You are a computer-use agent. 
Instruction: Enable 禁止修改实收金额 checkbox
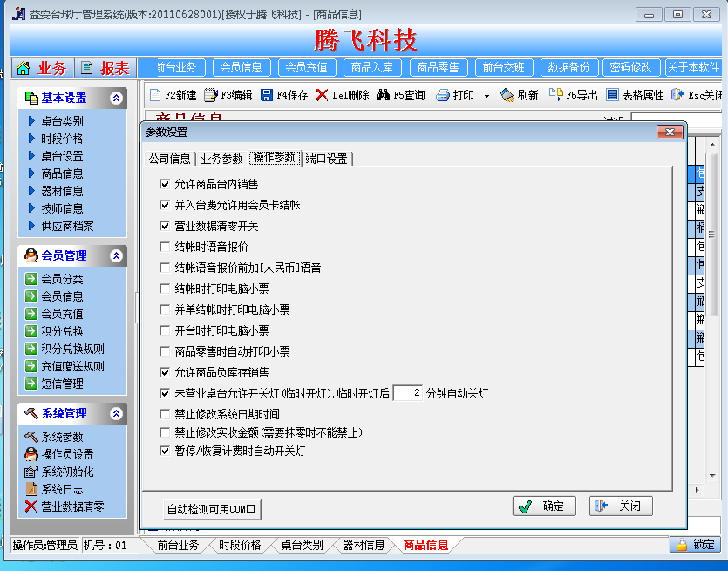[x=165, y=432]
